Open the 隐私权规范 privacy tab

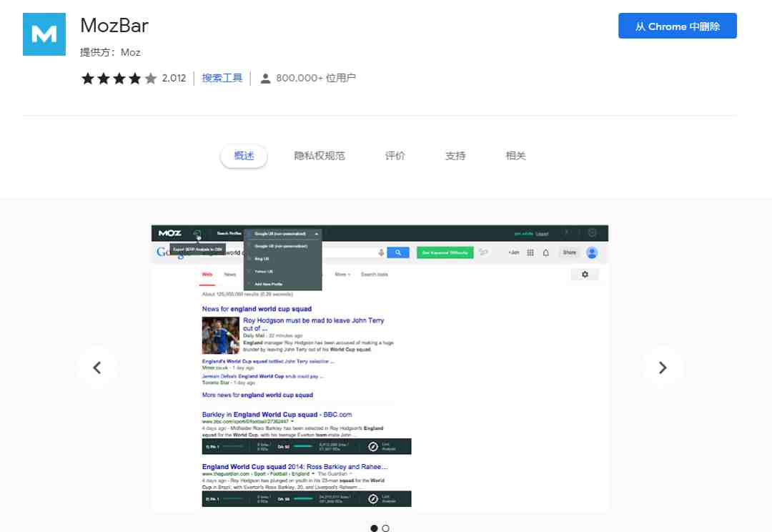tap(320, 156)
